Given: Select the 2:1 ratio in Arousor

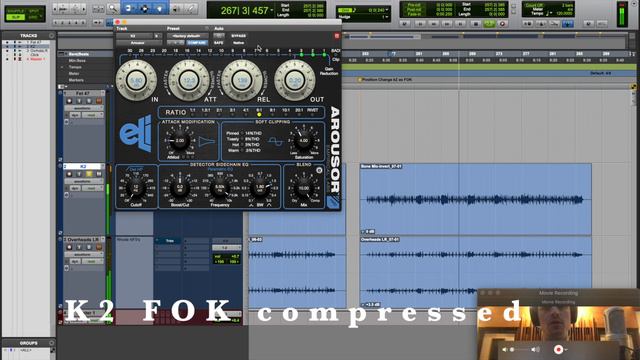Looking at the screenshot, I should point(219,112).
